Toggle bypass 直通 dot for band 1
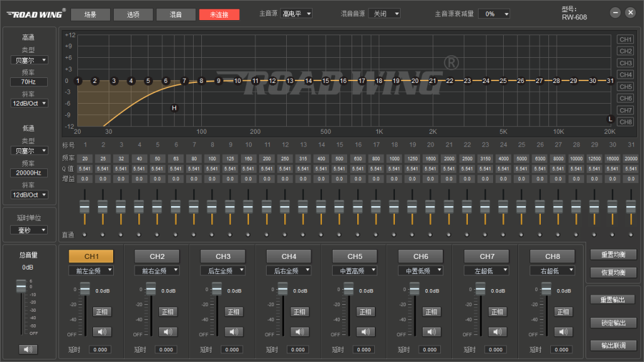This screenshot has width=644, height=362. tap(85, 235)
